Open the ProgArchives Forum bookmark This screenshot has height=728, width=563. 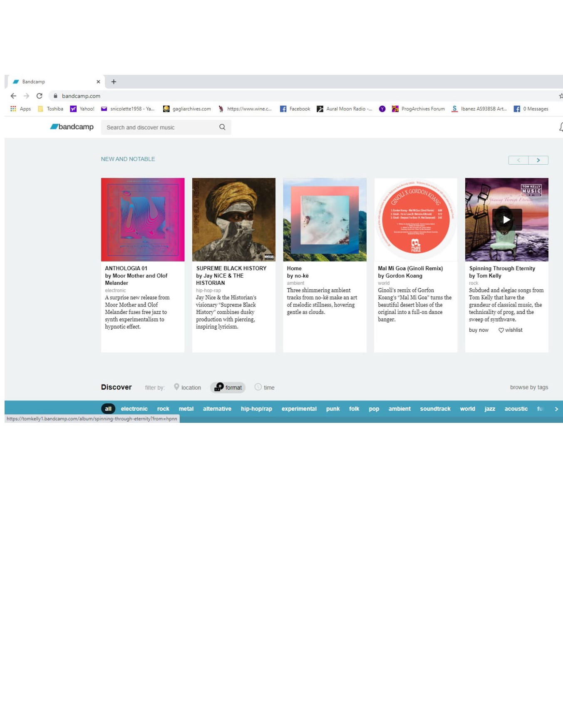(x=418, y=109)
